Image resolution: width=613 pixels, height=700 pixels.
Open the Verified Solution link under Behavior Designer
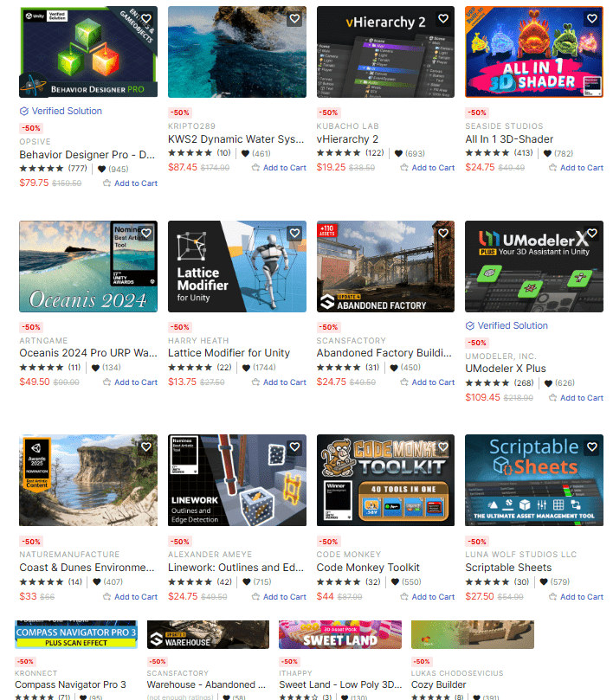[67, 111]
